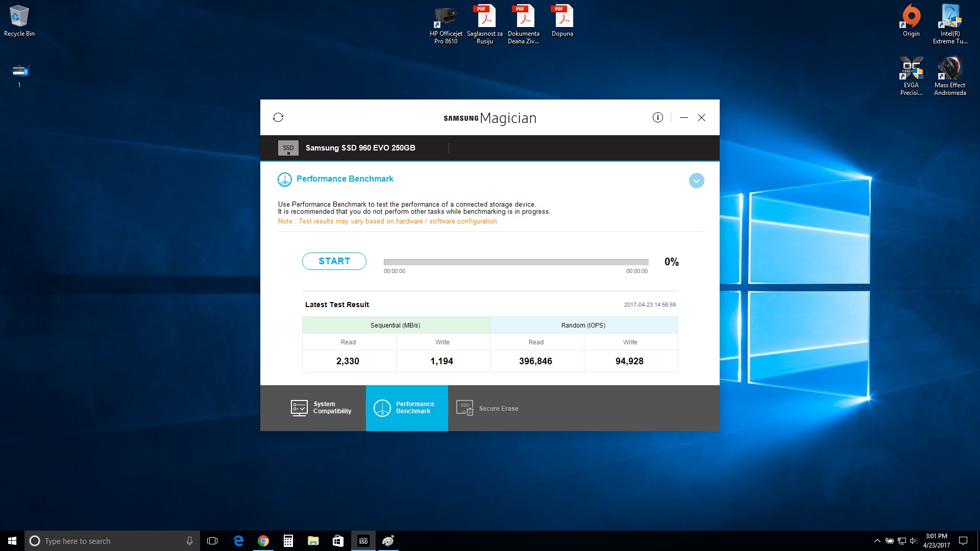The height and width of the screenshot is (551, 980).
Task: Click the Samsung Magician SSD taskbar icon
Action: click(x=363, y=541)
